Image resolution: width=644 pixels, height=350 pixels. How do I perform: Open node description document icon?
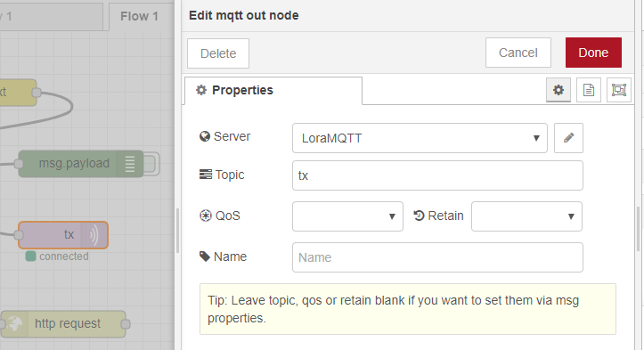click(589, 90)
